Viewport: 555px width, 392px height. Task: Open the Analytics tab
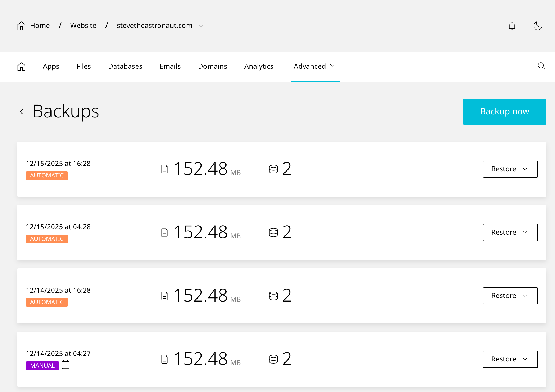tap(259, 66)
